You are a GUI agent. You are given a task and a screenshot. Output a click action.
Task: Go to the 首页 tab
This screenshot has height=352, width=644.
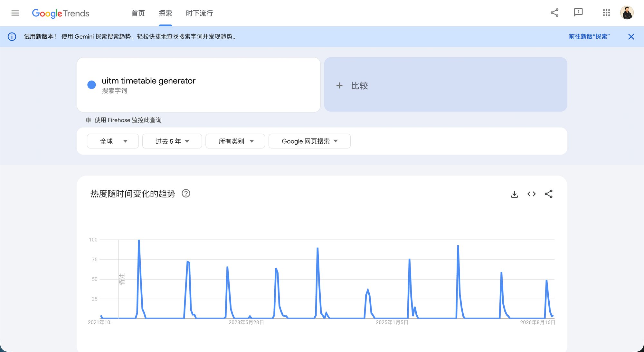tap(138, 13)
